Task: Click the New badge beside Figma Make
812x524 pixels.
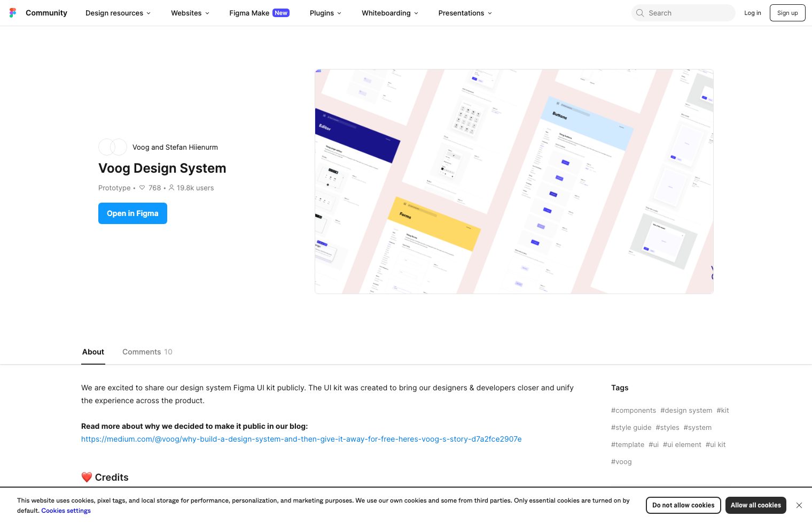Action: click(x=280, y=13)
